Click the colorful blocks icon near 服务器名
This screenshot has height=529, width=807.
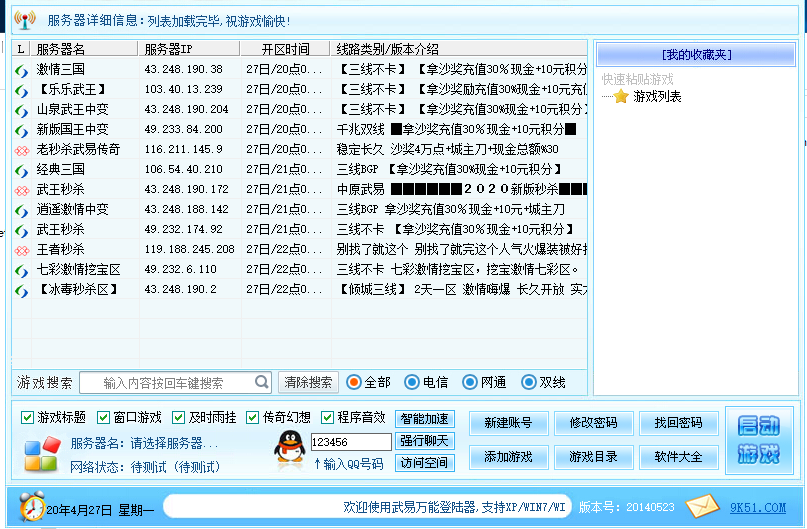pos(42,454)
